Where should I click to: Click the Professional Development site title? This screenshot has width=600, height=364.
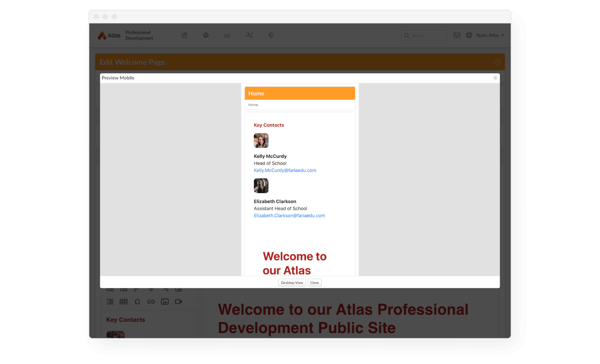[x=139, y=35]
